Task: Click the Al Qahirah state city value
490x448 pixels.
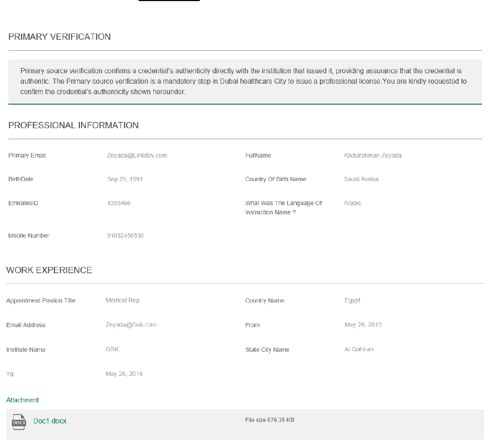Action: pyautogui.click(x=359, y=349)
